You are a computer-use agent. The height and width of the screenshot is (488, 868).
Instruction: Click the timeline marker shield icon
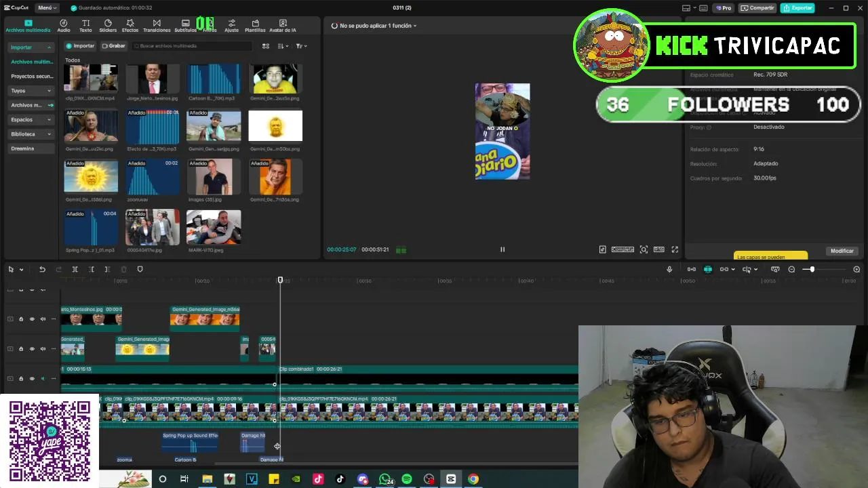pyautogui.click(x=140, y=269)
